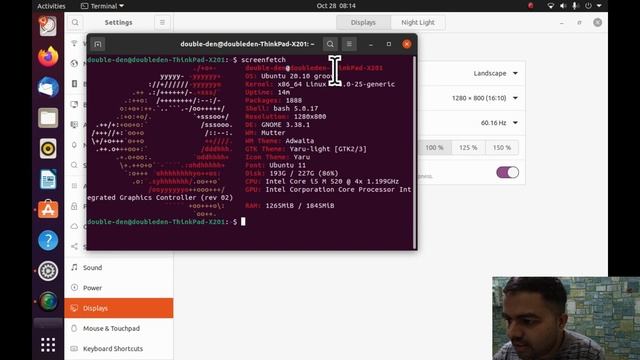Click the Sound icon in Settings sidebar
The image size is (640, 360).
[x=74, y=267]
